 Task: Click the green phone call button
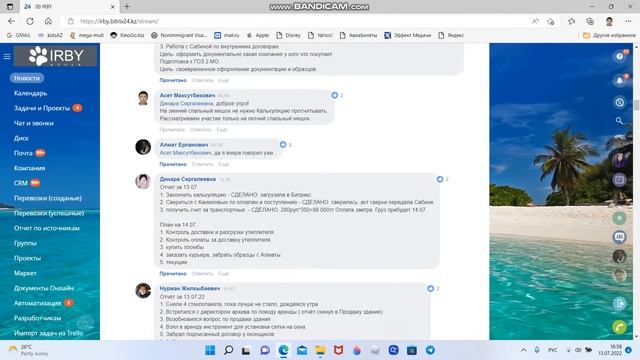[619, 327]
